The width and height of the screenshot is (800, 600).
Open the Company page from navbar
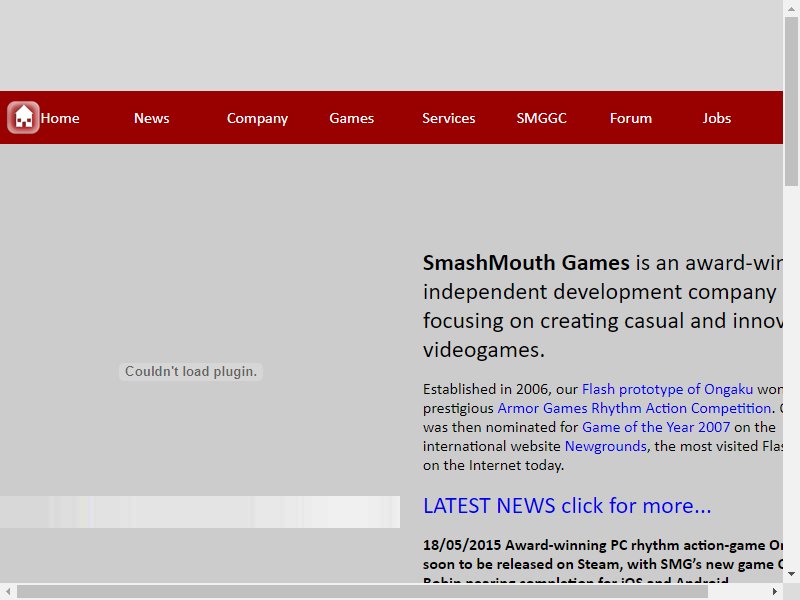pos(257,118)
